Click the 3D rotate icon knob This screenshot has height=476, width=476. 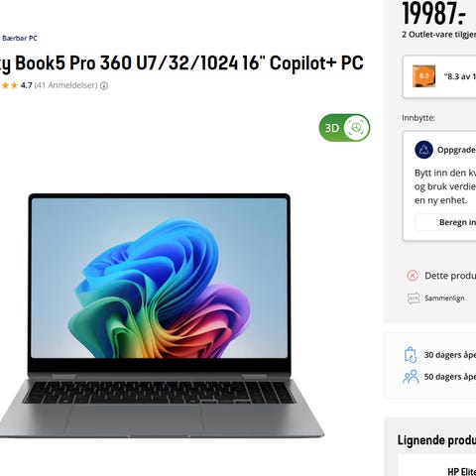click(356, 128)
